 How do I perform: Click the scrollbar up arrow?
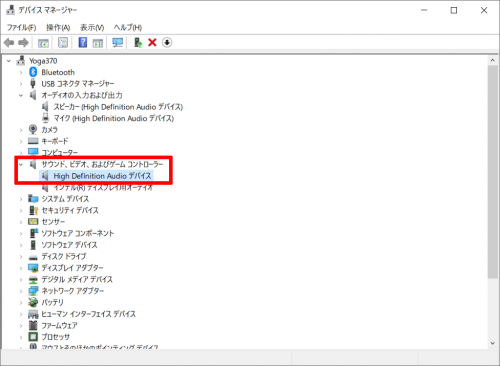tap(493, 61)
